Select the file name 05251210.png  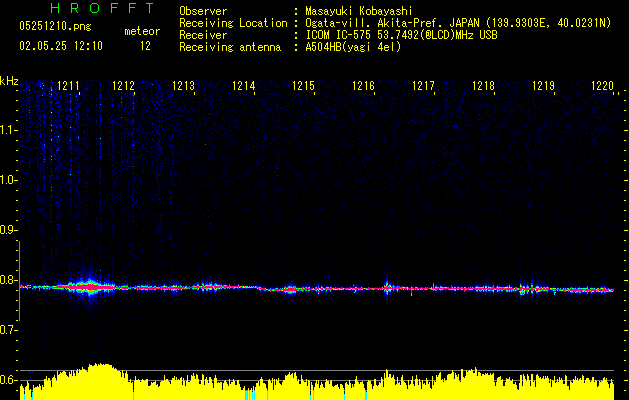pos(55,26)
